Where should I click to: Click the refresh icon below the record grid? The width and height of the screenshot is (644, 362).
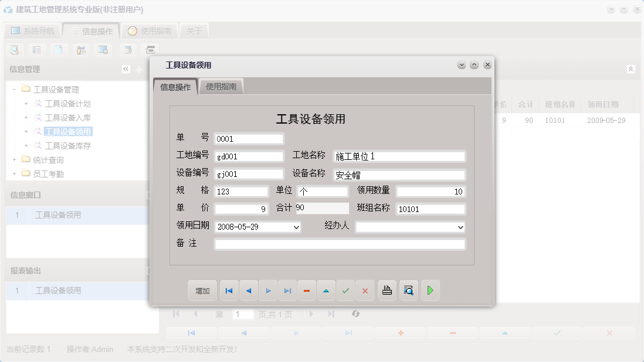coord(355,314)
